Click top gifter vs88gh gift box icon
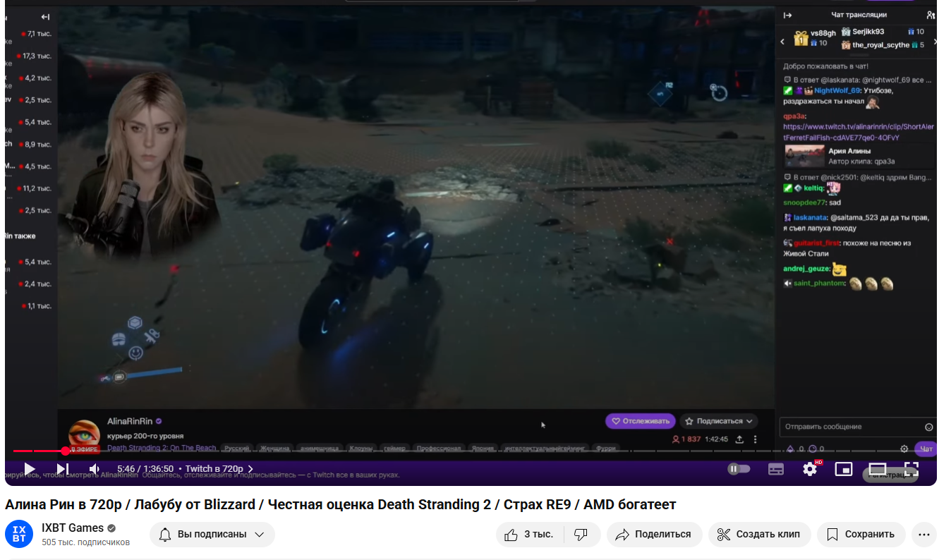The height and width of the screenshot is (560, 951). point(800,38)
